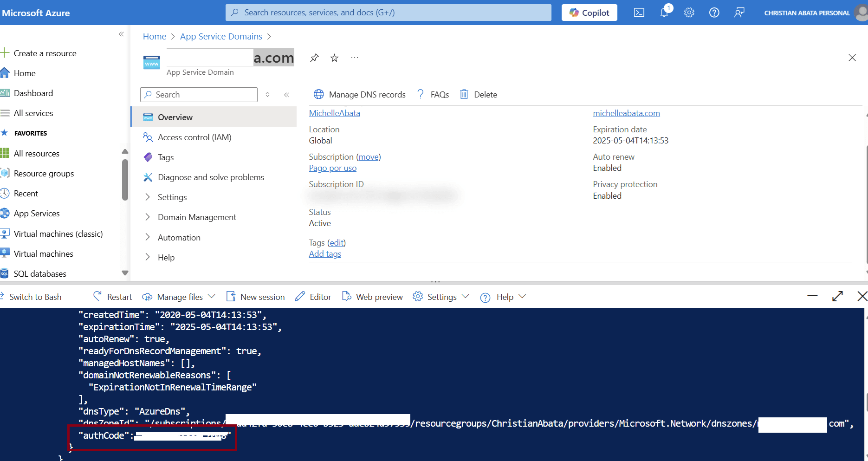Open Web preview in Cloud Shell

(372, 297)
